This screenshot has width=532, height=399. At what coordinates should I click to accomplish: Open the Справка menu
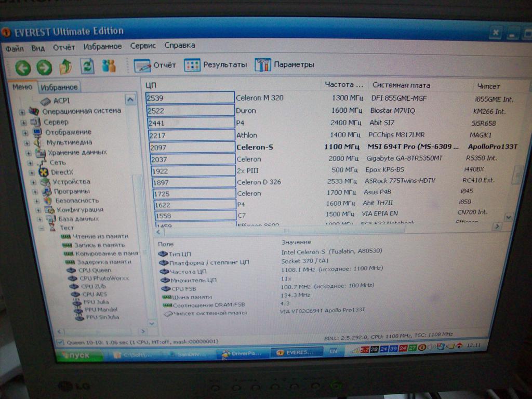click(x=179, y=45)
